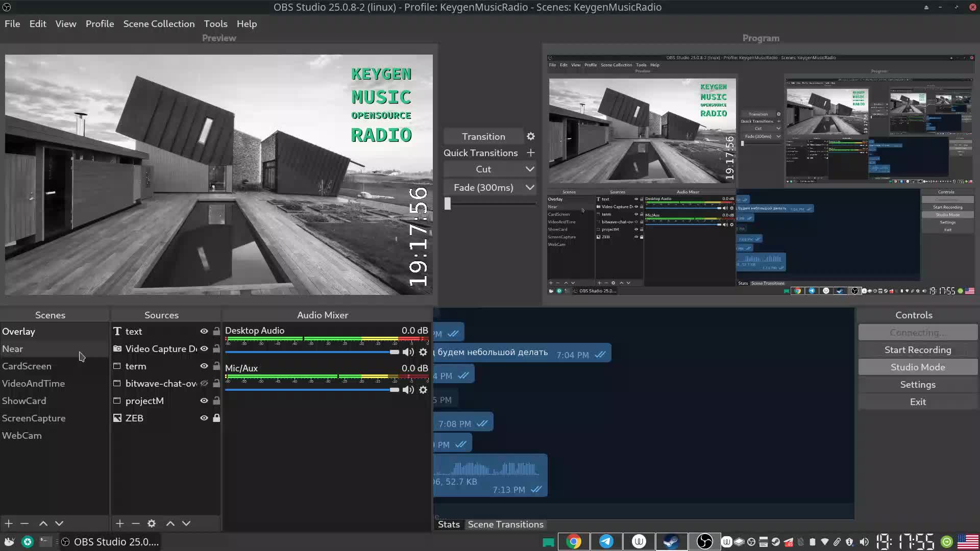Click the Connecting... streaming button
The image size is (980, 551).
pos(918,332)
